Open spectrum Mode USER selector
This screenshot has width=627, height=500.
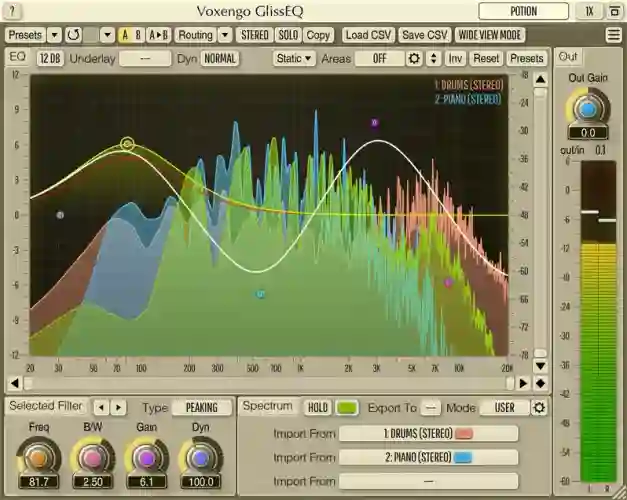(504, 408)
